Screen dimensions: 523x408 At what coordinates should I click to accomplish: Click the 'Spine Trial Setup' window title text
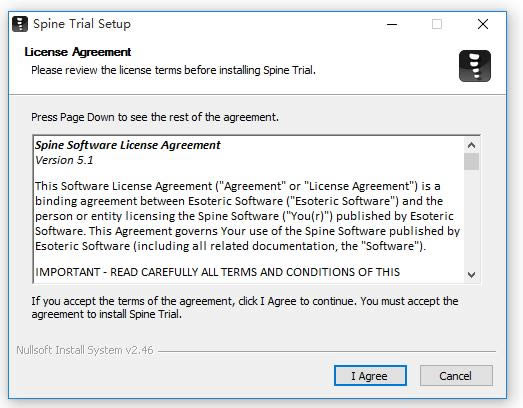pyautogui.click(x=82, y=24)
